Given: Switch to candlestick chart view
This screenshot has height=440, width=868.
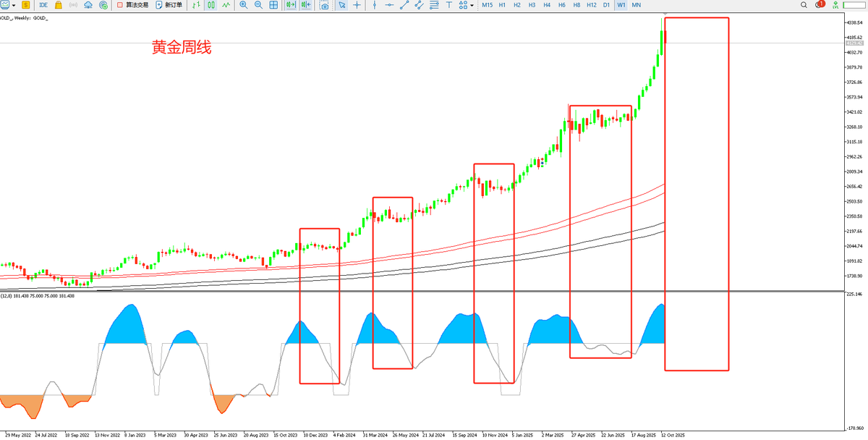Looking at the screenshot, I should (x=210, y=5).
